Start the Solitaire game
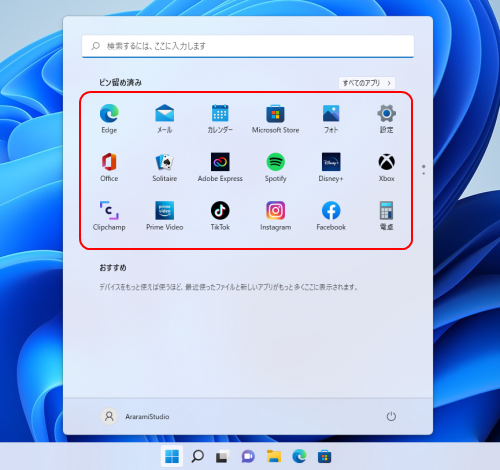500x470 pixels. [x=165, y=167]
